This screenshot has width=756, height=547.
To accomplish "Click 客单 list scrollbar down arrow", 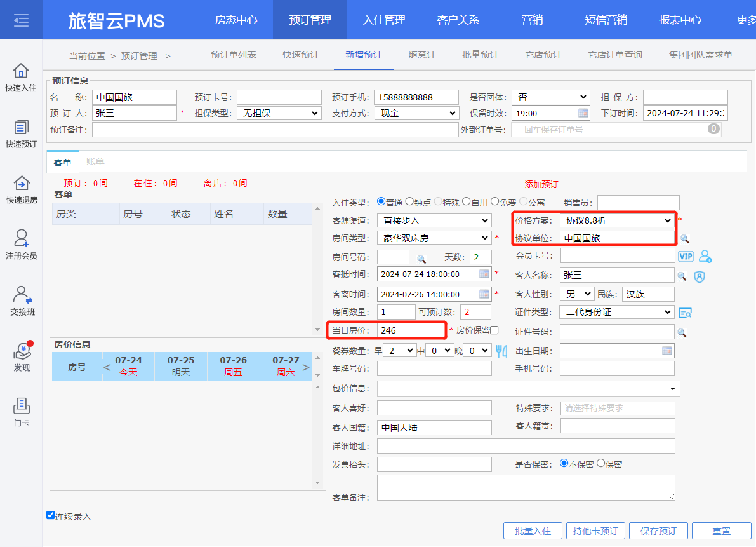I will [317, 330].
